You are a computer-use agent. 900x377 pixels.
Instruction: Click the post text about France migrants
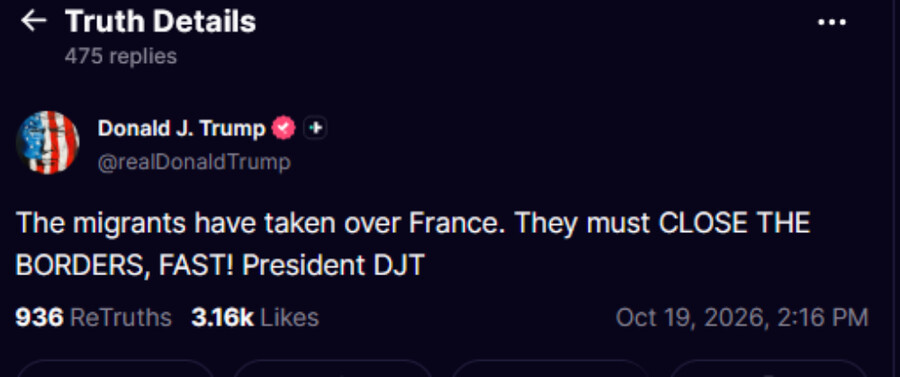click(x=413, y=244)
